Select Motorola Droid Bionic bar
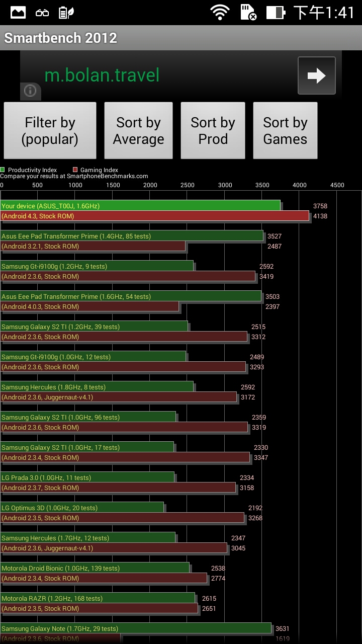362x644 pixels. tap(95, 568)
